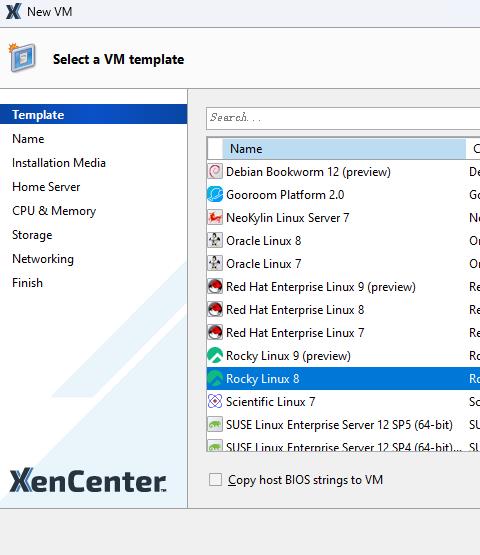Sort templates by the Name column header
480x555 pixels.
point(344,149)
